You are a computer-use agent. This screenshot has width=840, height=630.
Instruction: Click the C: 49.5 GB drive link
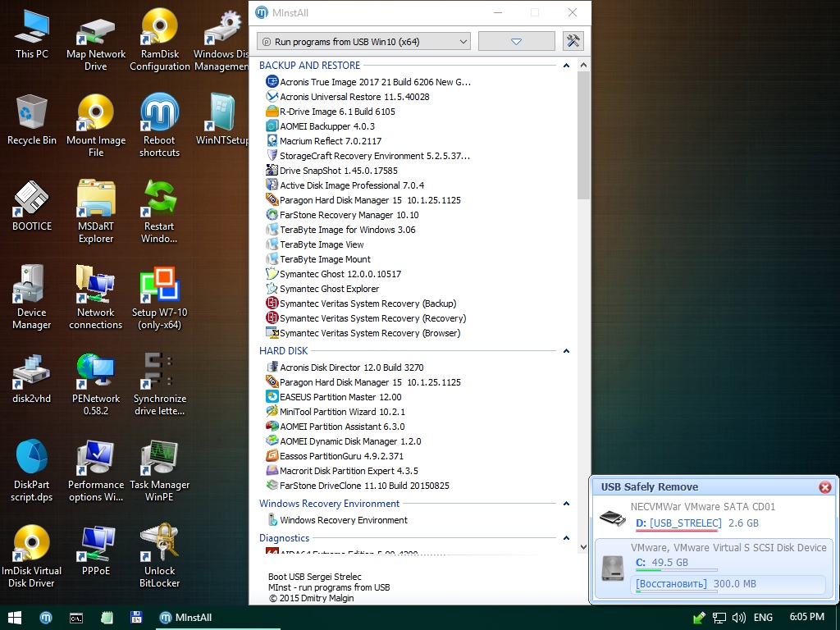(662, 563)
